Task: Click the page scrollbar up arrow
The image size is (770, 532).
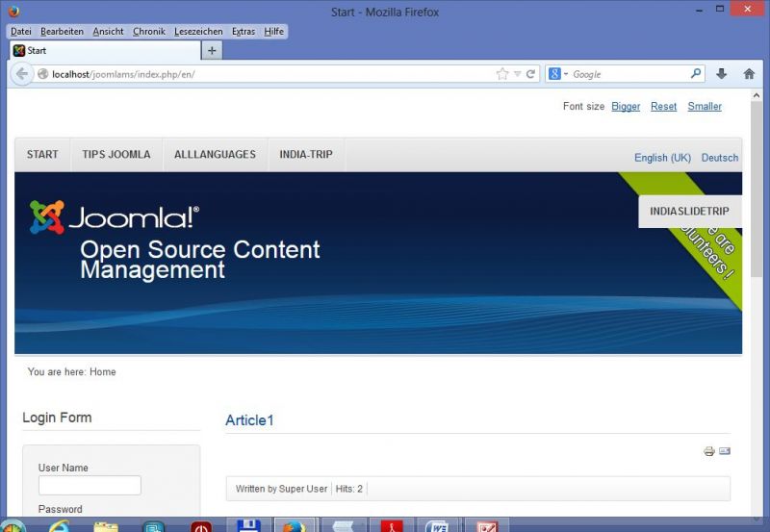Action: pyautogui.click(x=757, y=95)
